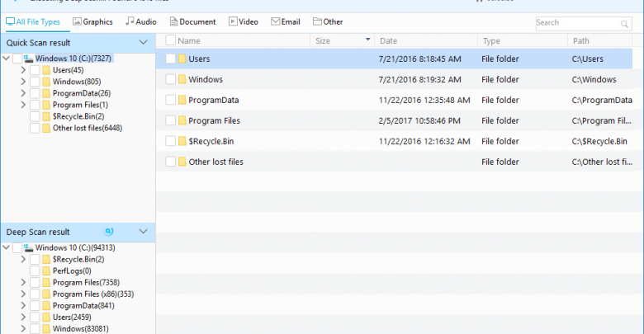Image resolution: width=644 pixels, height=334 pixels.
Task: Click the path C:\ProgramData
Action: (x=602, y=100)
